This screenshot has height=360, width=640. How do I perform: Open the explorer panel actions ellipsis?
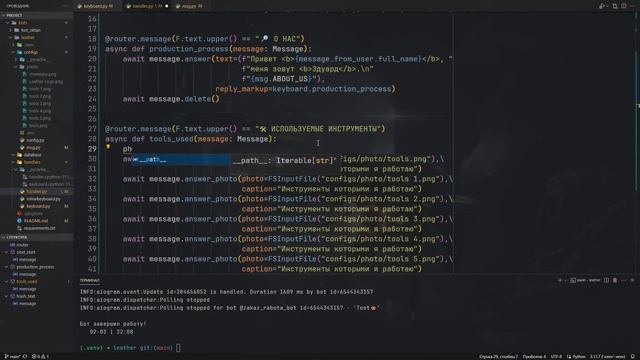pyautogui.click(x=65, y=6)
